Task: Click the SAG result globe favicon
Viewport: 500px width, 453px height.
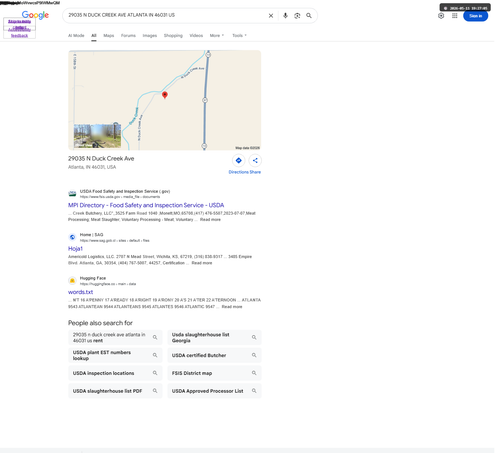Action: click(x=72, y=237)
